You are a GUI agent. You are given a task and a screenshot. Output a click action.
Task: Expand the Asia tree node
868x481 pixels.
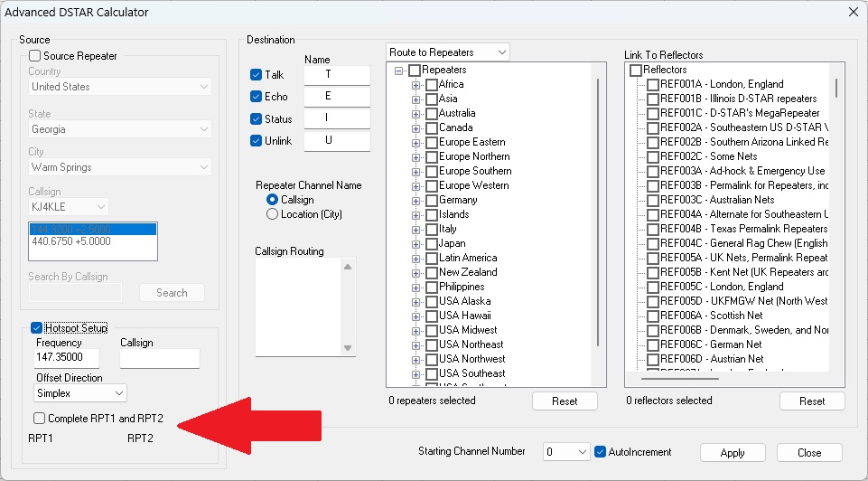(415, 99)
